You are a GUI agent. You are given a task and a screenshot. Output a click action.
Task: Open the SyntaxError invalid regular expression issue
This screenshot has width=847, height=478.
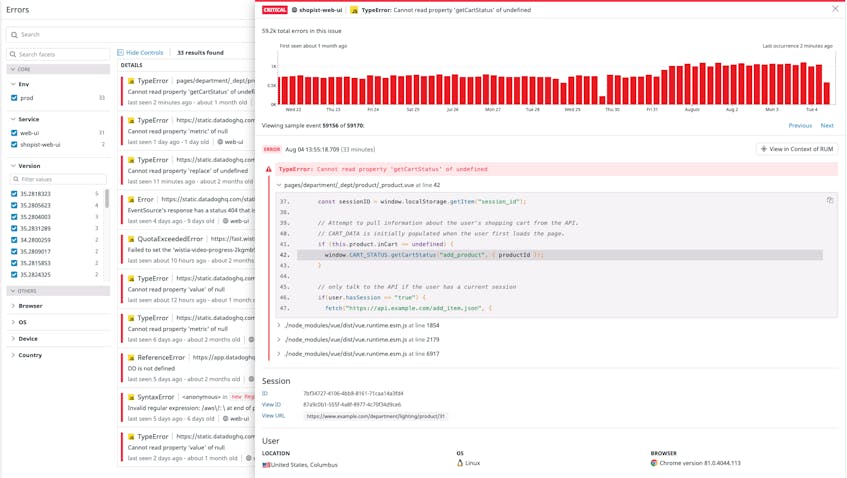[x=186, y=408]
